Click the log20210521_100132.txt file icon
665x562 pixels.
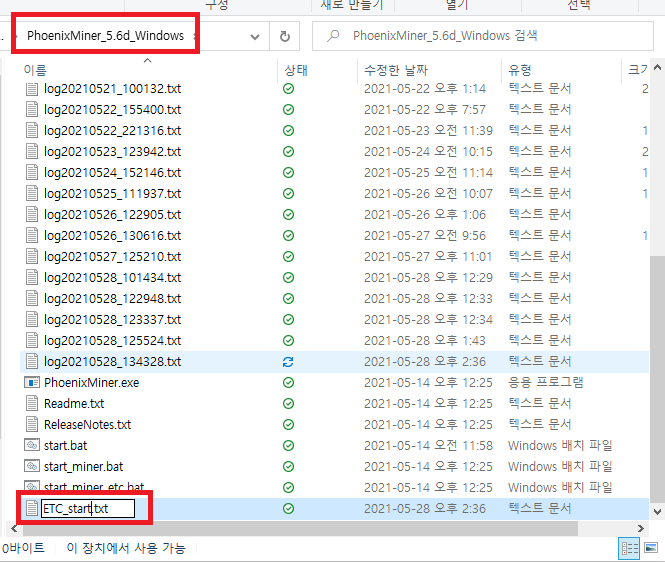click(32, 89)
